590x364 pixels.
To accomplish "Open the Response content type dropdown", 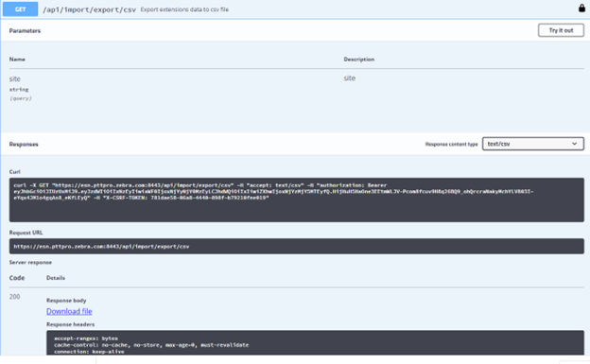I will coord(533,144).
